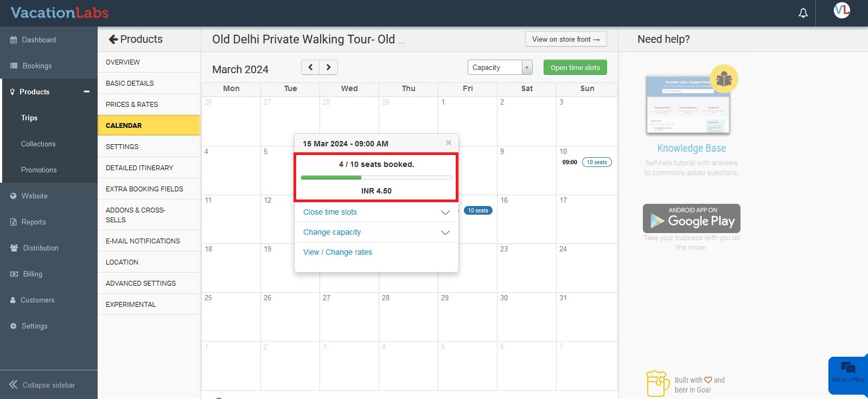Click the notification bell icon
The image size is (868, 399).
803,13
